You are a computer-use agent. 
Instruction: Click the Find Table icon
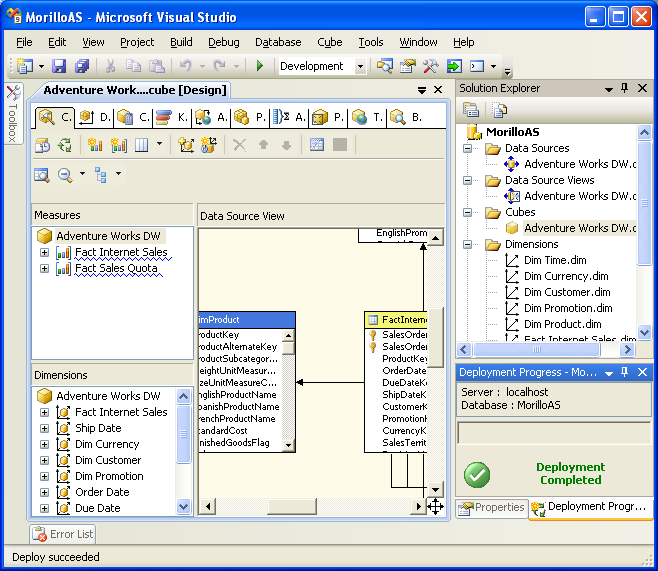pos(42,175)
